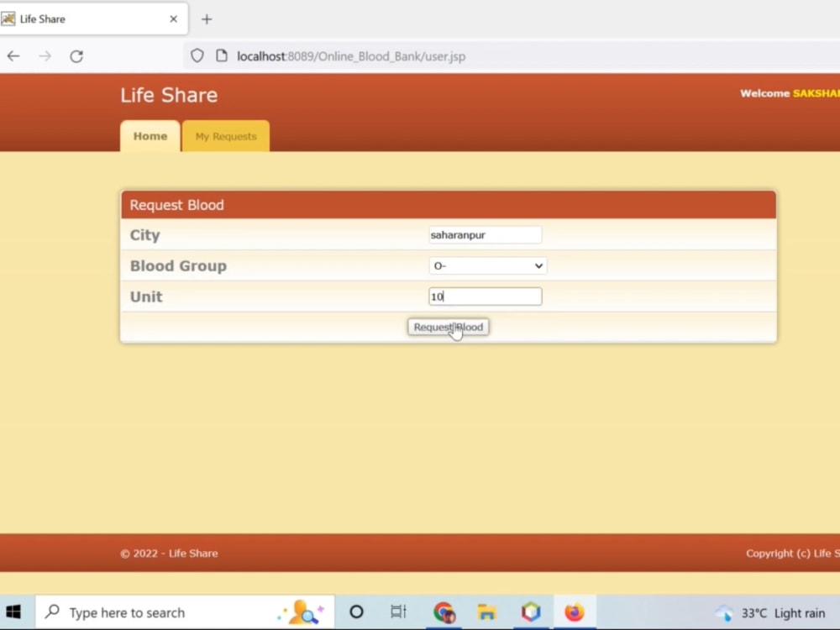Open Chrome from the taskbar

pos(444,612)
